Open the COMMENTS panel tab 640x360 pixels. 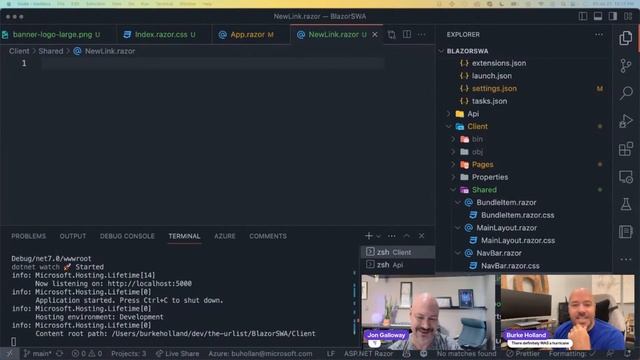click(268, 236)
